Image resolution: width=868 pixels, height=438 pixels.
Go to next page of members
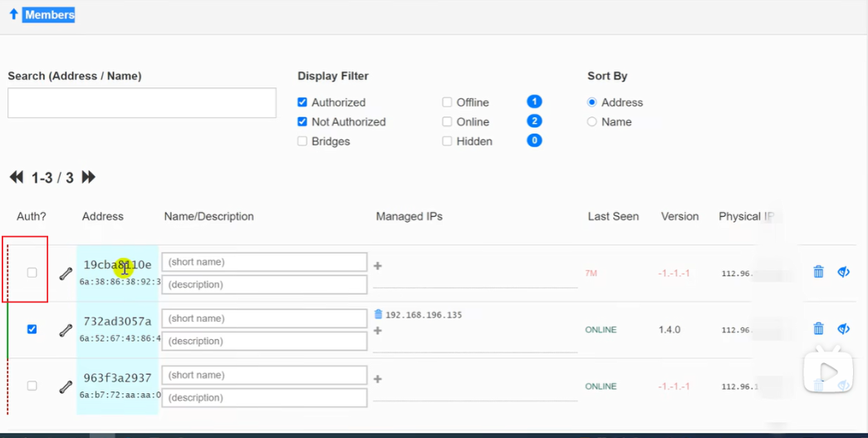[x=89, y=177]
